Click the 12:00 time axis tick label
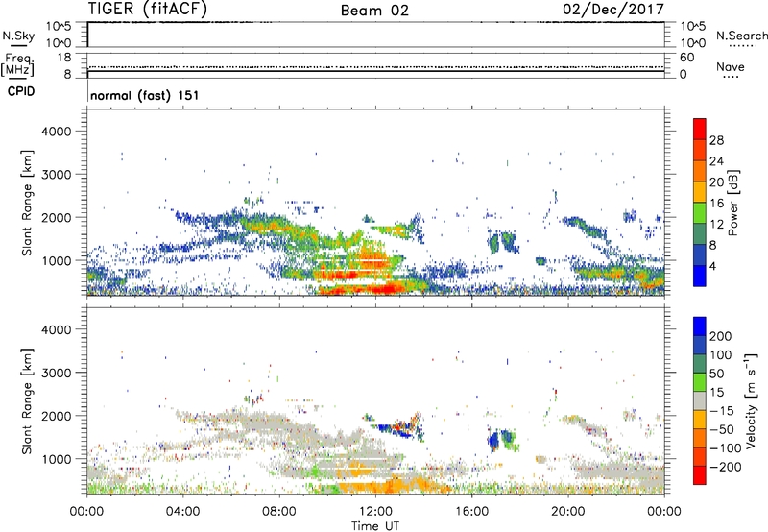This screenshot has height=532, width=768. tap(375, 512)
